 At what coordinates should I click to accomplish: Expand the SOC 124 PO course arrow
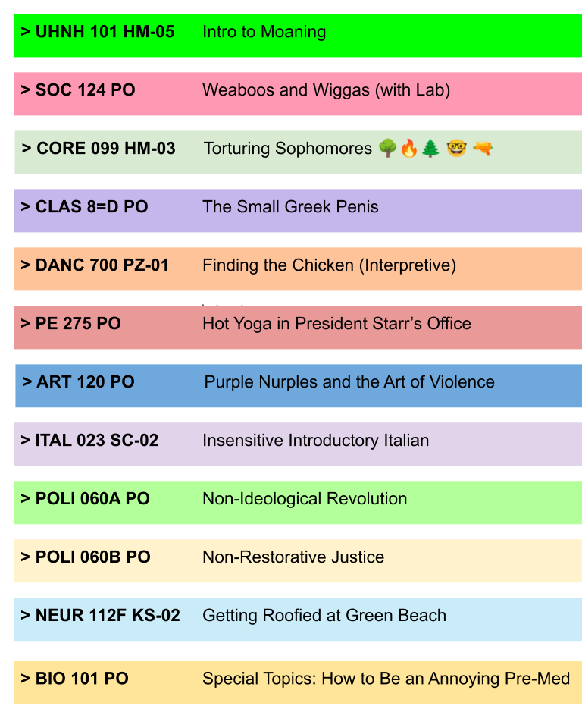click(x=26, y=90)
